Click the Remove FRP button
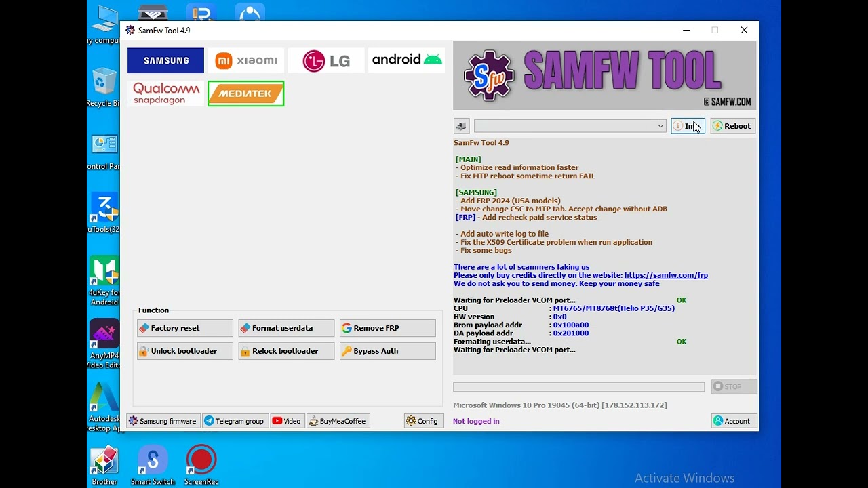This screenshot has width=868, height=488. click(388, 328)
